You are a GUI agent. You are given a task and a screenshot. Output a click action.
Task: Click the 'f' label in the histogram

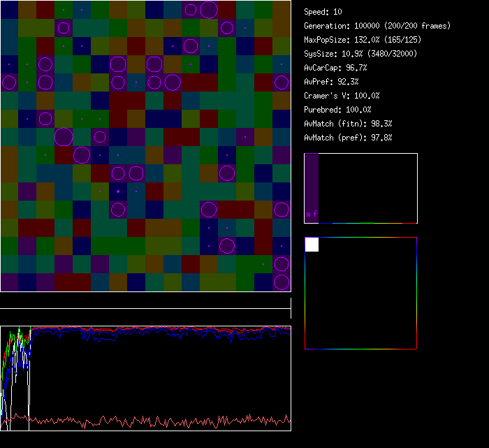point(316,214)
